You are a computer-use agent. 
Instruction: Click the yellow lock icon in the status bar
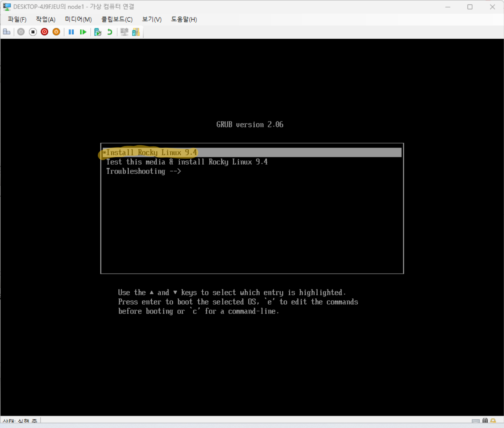[493, 421]
